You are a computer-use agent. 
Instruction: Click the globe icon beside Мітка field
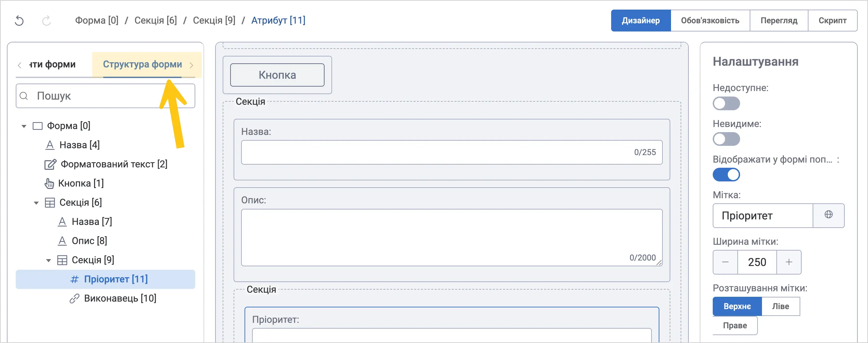point(828,215)
